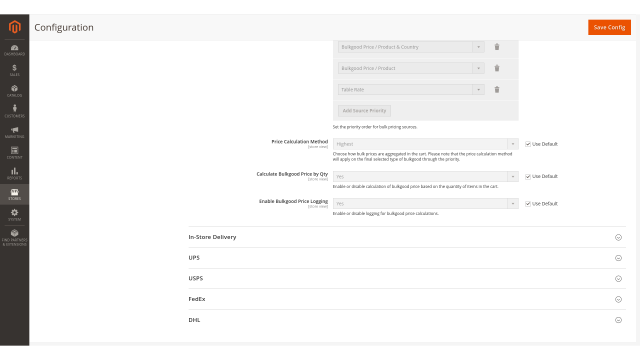Click the Magento logo in the sidebar
640x360 pixels.
click(15, 27)
